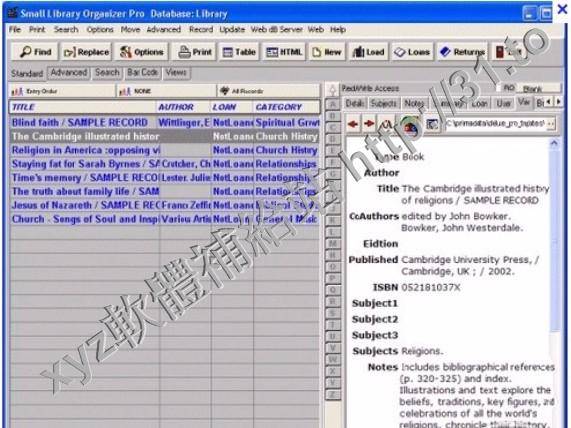The height and width of the screenshot is (428, 571).
Task: Open the Replace tool
Action: pos(86,52)
